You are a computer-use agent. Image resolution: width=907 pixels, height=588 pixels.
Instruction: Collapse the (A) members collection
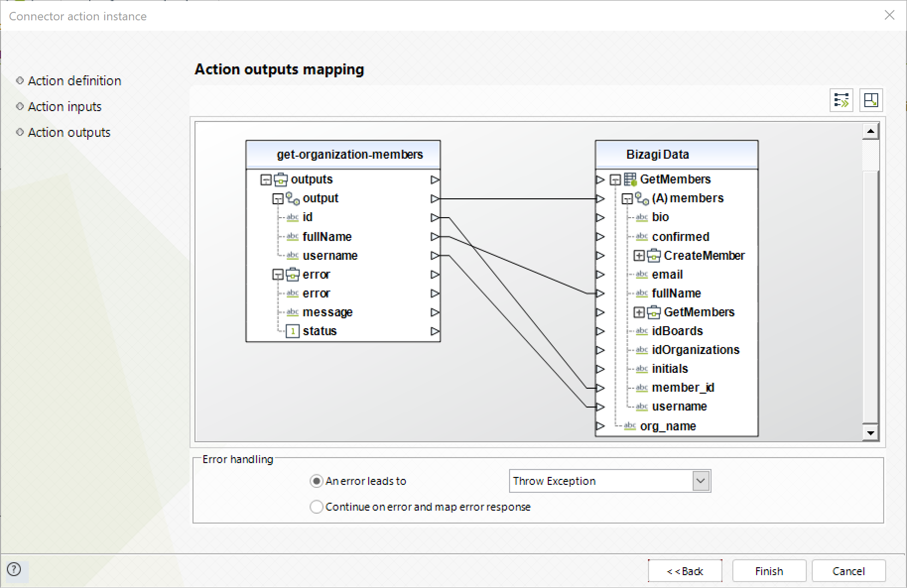point(627,199)
